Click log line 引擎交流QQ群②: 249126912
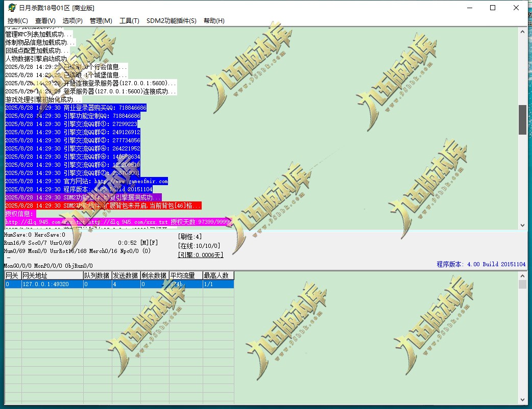 point(72,132)
